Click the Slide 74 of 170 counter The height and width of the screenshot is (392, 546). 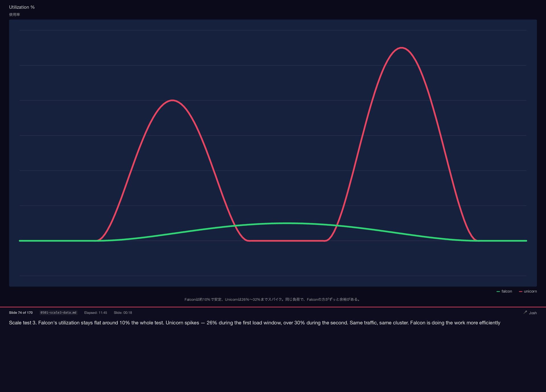[21, 312]
